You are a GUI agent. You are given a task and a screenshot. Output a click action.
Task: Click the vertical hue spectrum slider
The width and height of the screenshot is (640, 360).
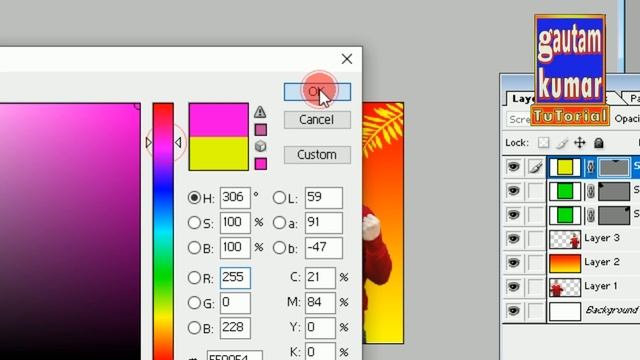click(163, 231)
